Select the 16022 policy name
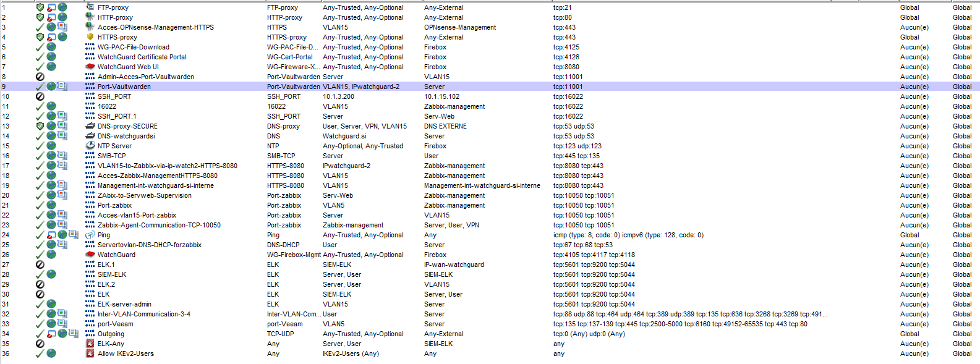 click(x=107, y=106)
